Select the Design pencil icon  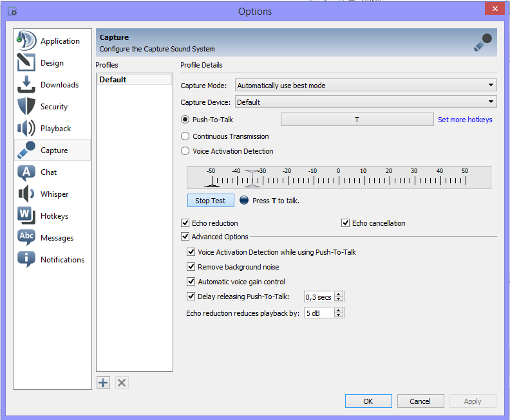pyautogui.click(x=26, y=63)
